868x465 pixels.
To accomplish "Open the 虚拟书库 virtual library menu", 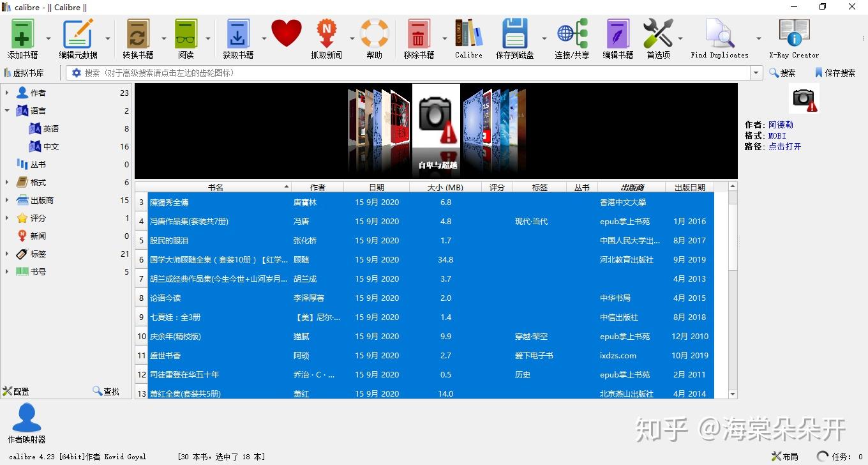I will [30, 72].
